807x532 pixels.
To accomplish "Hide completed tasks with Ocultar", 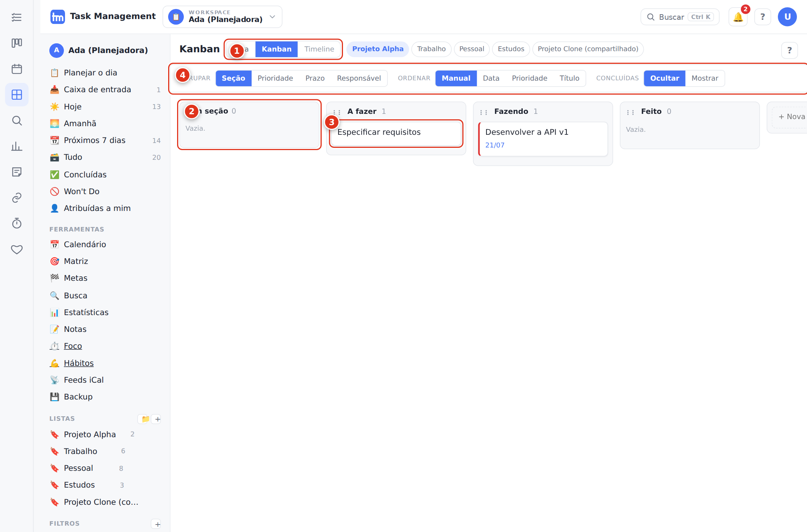I will point(665,78).
